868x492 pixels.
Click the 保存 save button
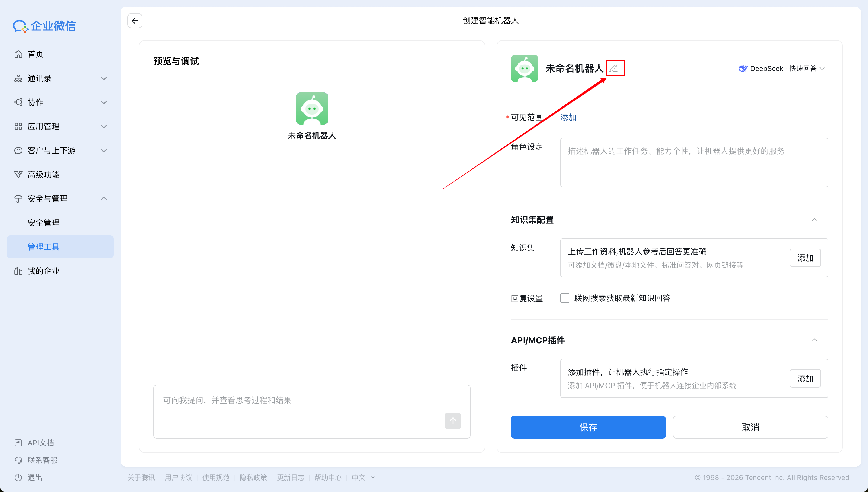[x=588, y=427]
